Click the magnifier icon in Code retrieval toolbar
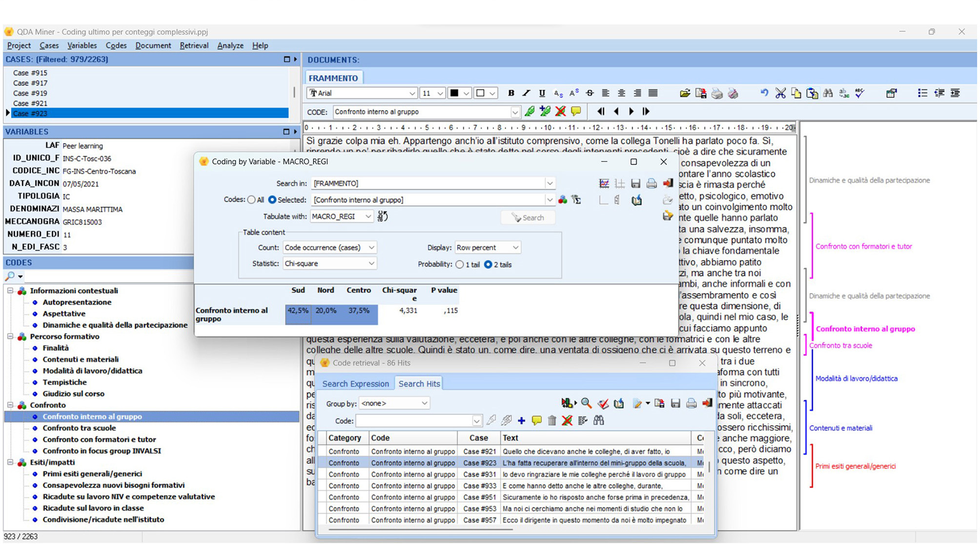 tap(586, 403)
